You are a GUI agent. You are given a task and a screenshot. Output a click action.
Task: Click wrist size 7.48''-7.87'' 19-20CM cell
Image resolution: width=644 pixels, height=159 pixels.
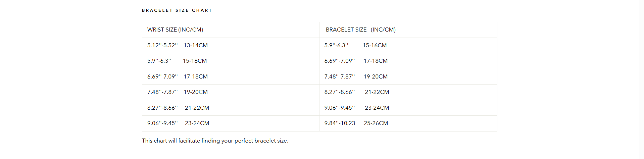(231, 92)
